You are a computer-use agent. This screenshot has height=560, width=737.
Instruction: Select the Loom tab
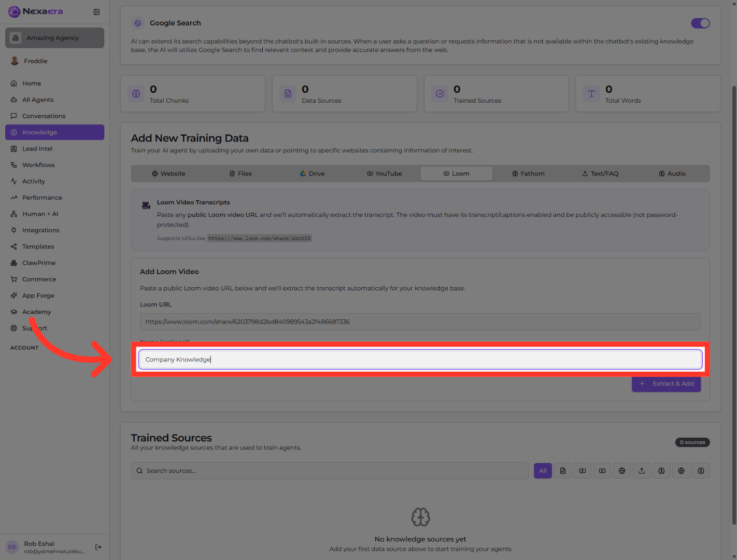click(457, 174)
